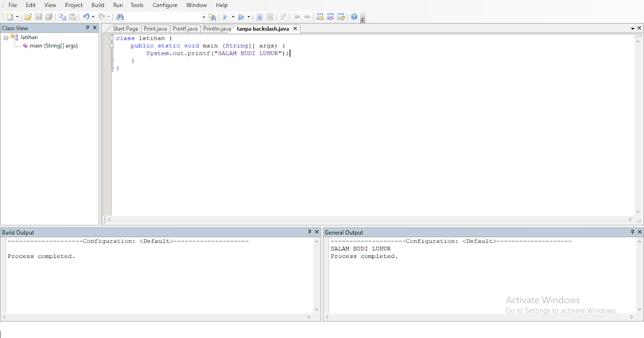This screenshot has height=338, width=644.
Task: Click the Copy icon in the toolbar
Action: click(62, 17)
